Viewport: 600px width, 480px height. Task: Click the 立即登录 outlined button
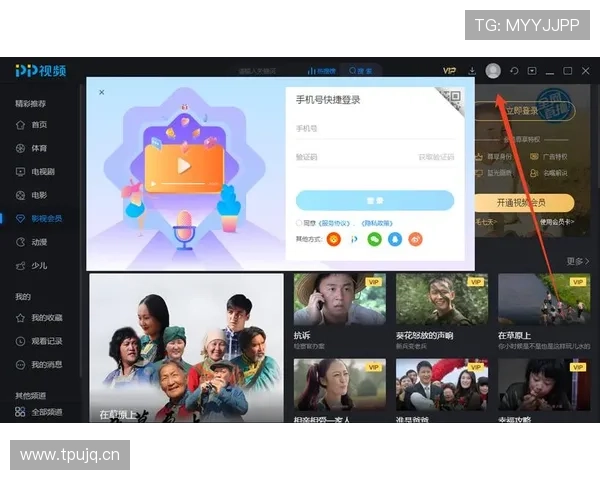[x=525, y=111]
